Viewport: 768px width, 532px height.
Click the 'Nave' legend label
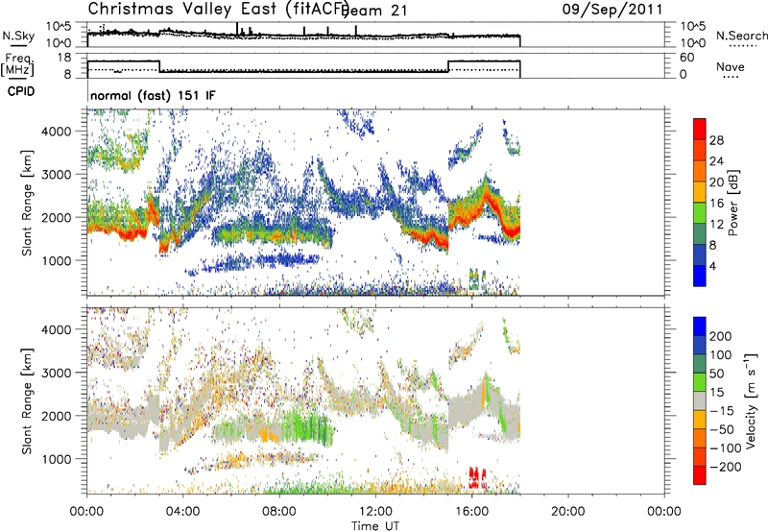[731, 66]
